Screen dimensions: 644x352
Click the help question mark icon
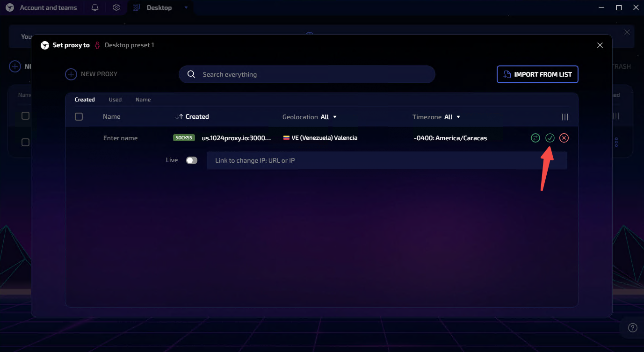(x=632, y=327)
